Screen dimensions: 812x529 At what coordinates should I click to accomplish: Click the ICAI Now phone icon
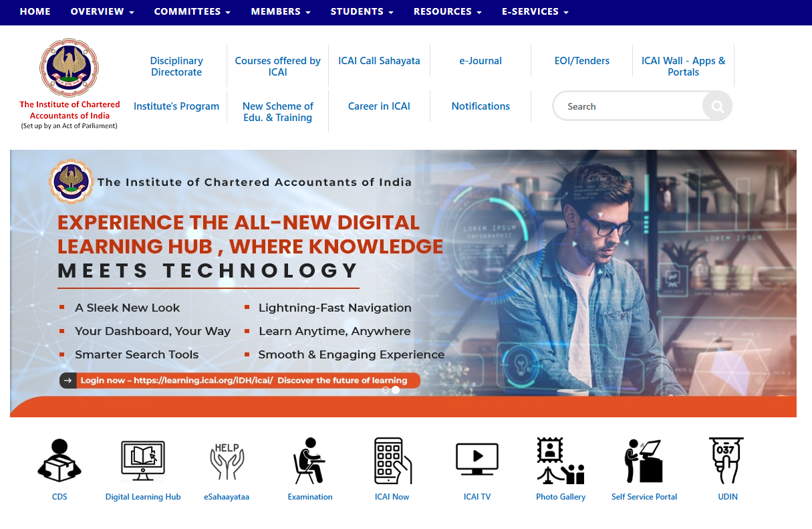[x=392, y=461]
